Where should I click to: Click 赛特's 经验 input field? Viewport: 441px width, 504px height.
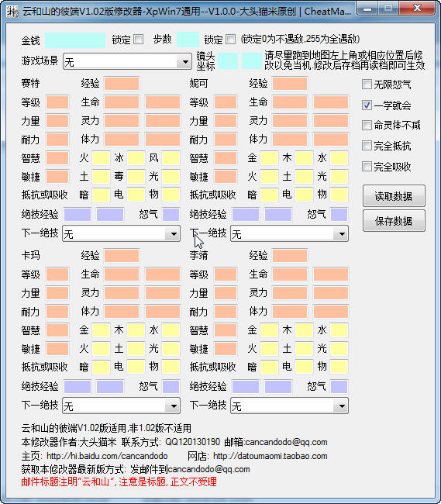tap(122, 84)
